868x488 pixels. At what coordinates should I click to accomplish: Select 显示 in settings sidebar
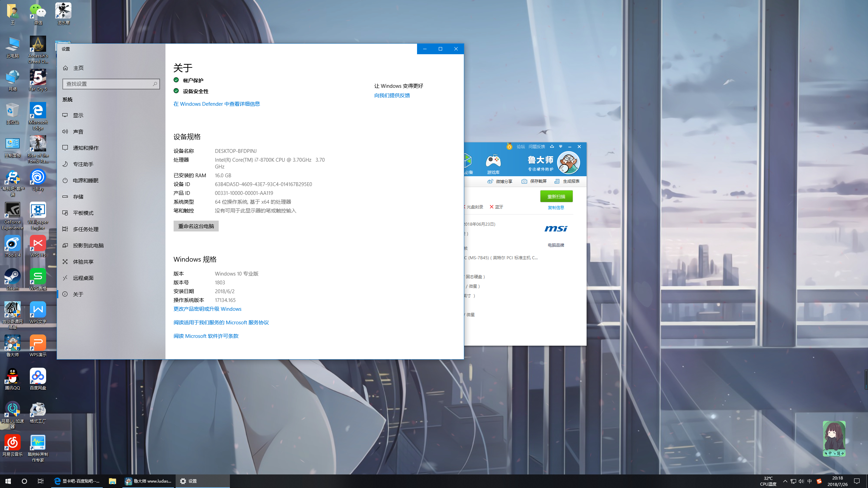[x=78, y=115]
